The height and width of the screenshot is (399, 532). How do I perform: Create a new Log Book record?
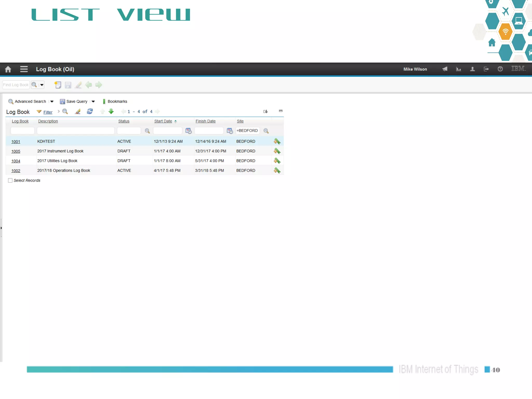click(58, 85)
